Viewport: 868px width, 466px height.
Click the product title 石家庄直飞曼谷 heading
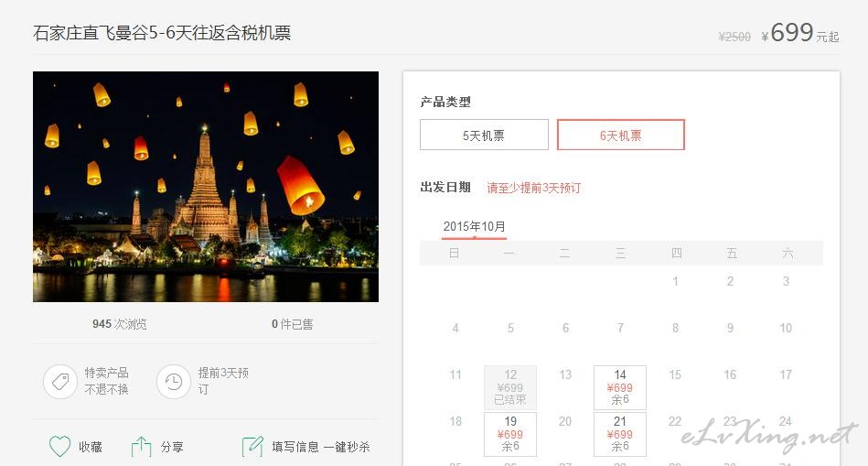tap(162, 33)
